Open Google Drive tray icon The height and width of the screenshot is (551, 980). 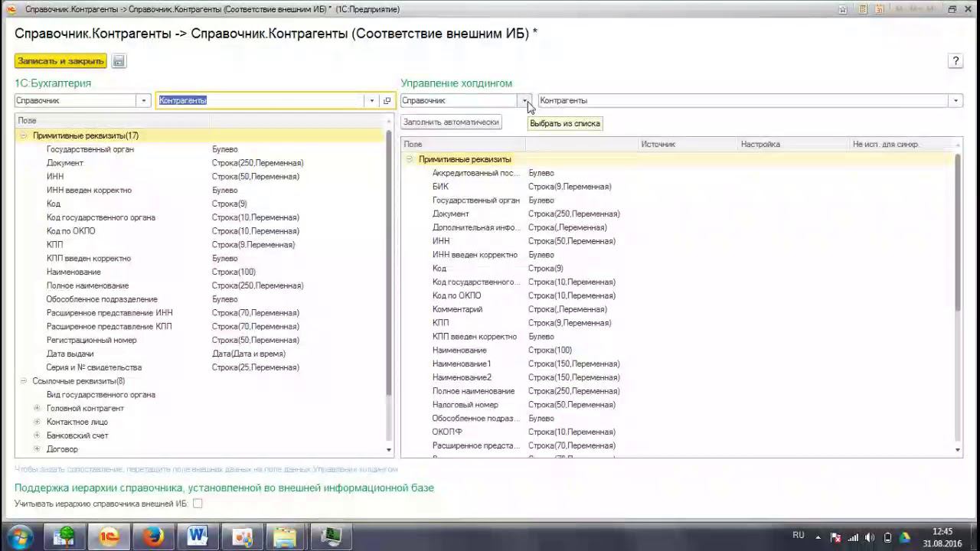(905, 537)
